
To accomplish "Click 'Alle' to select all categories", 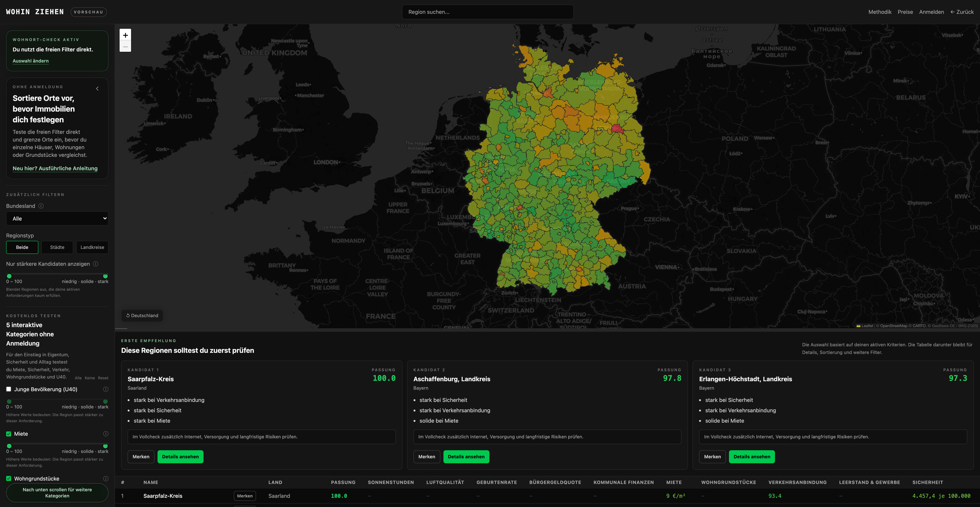I will (78, 378).
